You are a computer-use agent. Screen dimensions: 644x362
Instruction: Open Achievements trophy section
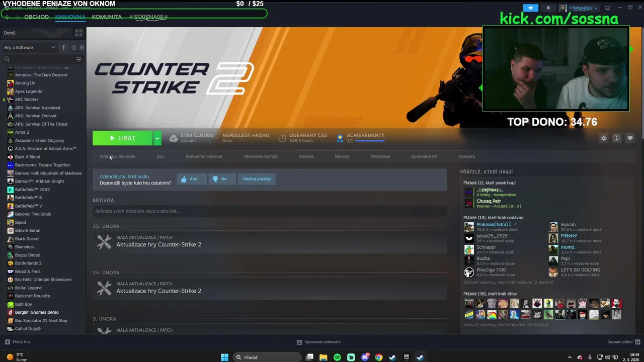coord(341,138)
